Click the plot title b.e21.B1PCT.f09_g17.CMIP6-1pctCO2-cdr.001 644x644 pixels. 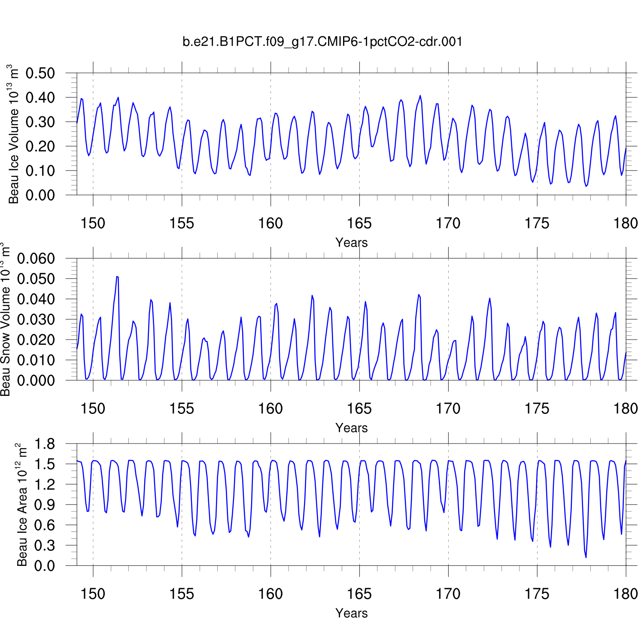pyautogui.click(x=322, y=42)
